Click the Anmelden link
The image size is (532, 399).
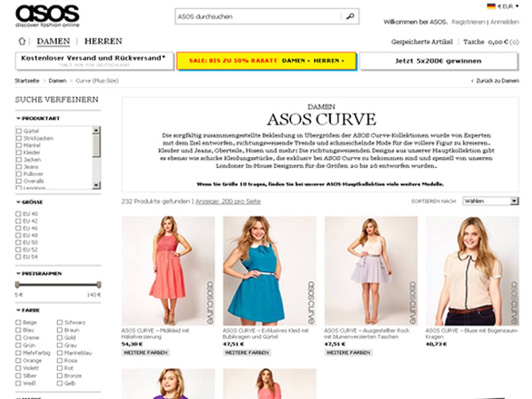[505, 22]
